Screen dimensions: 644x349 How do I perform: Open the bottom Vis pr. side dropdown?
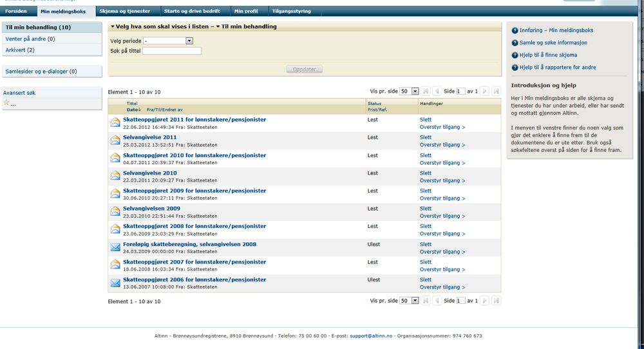[415, 301]
